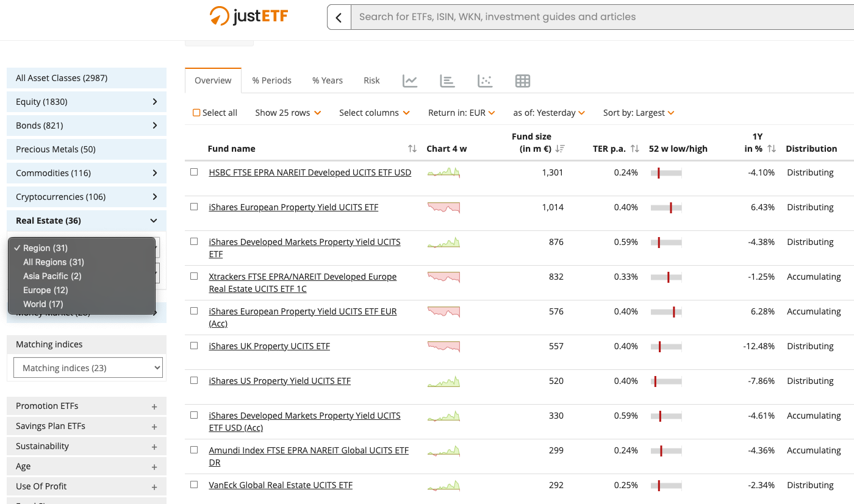
Task: Expand the Cryptocurrencies (106) category
Action: (x=87, y=197)
